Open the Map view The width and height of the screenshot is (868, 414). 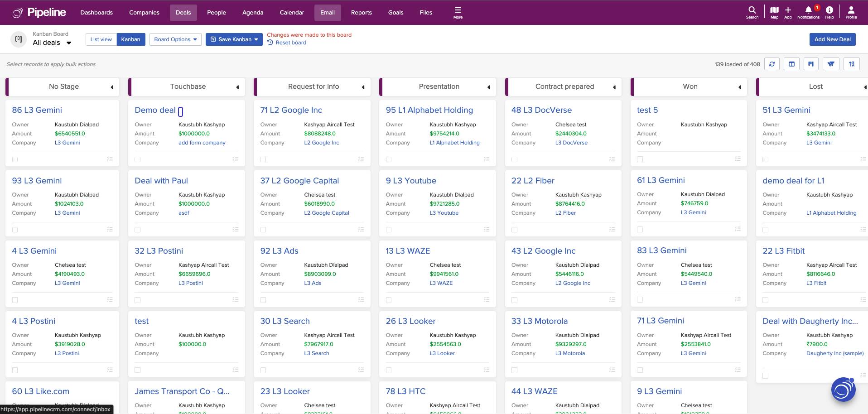coord(774,12)
